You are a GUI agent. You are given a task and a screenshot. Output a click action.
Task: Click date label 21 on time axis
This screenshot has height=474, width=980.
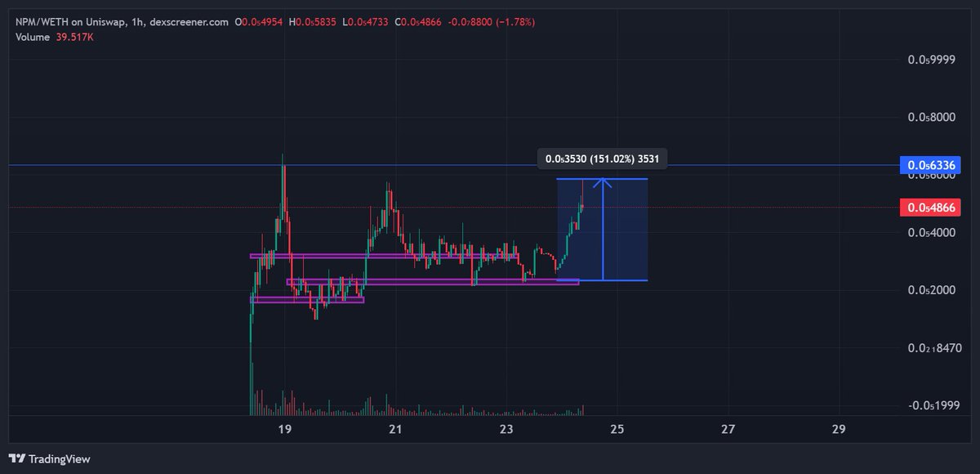coord(395,429)
